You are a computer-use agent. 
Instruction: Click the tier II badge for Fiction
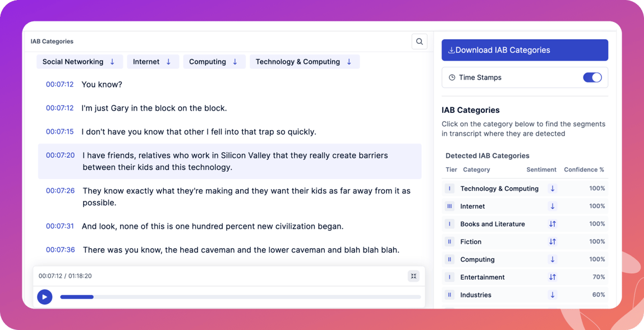click(x=449, y=242)
